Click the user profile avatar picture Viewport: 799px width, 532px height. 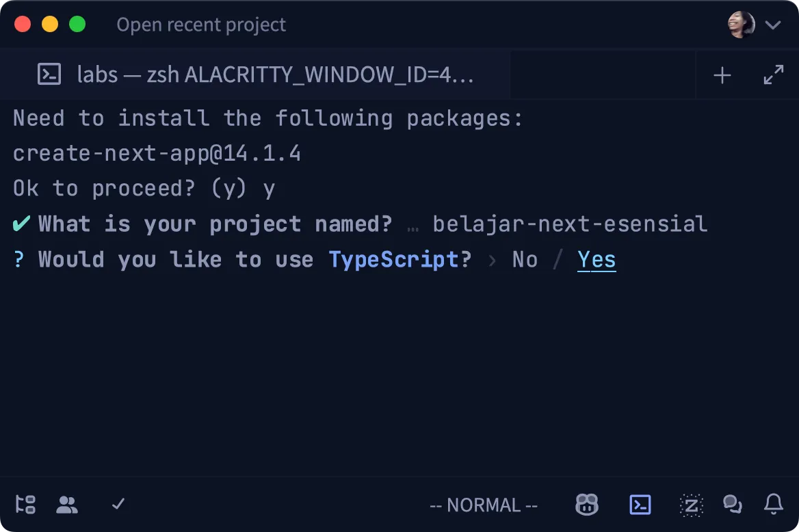(740, 23)
